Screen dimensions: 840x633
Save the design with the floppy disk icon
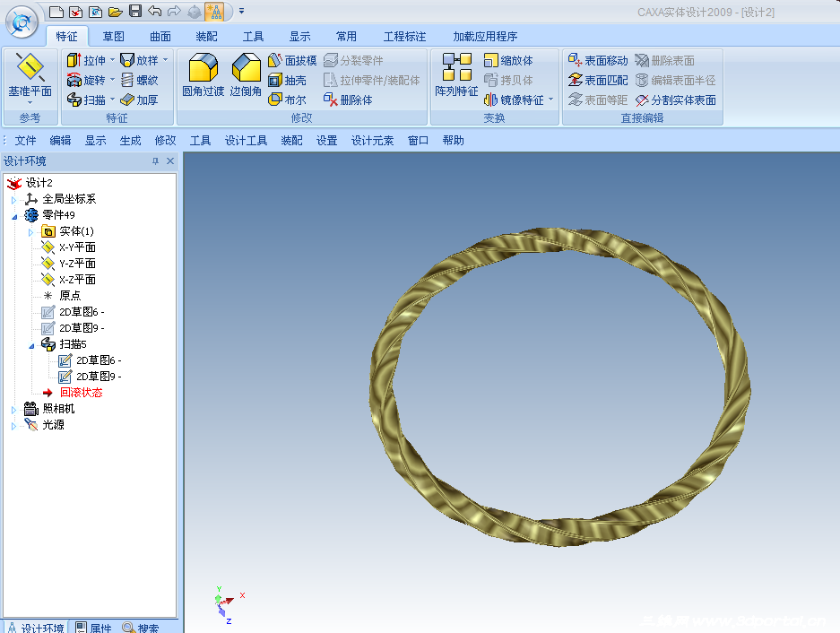tap(135, 12)
